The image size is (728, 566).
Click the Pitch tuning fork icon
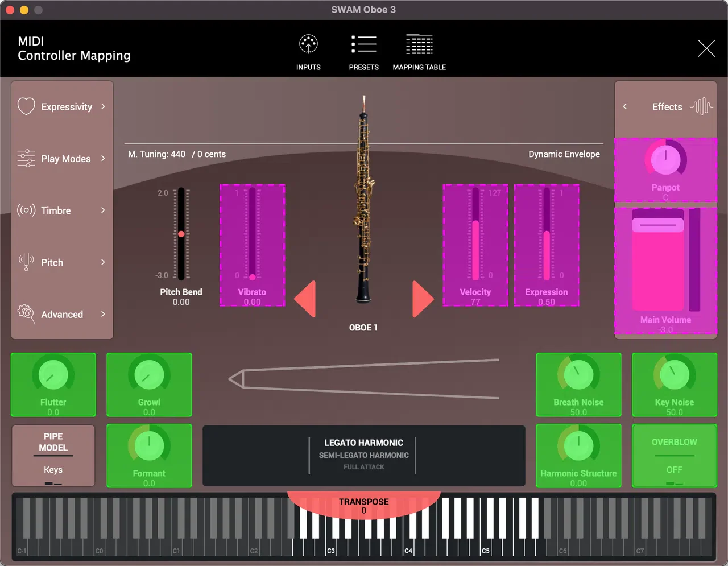point(26,262)
